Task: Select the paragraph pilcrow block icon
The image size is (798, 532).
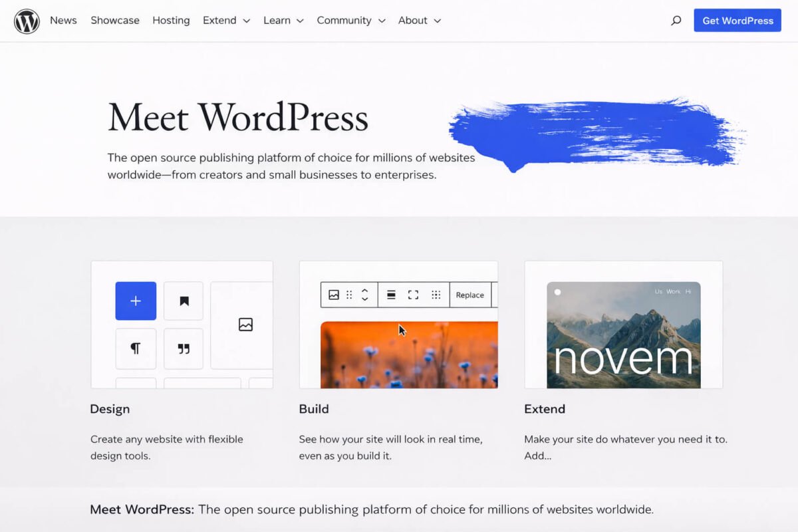Action: tap(136, 348)
